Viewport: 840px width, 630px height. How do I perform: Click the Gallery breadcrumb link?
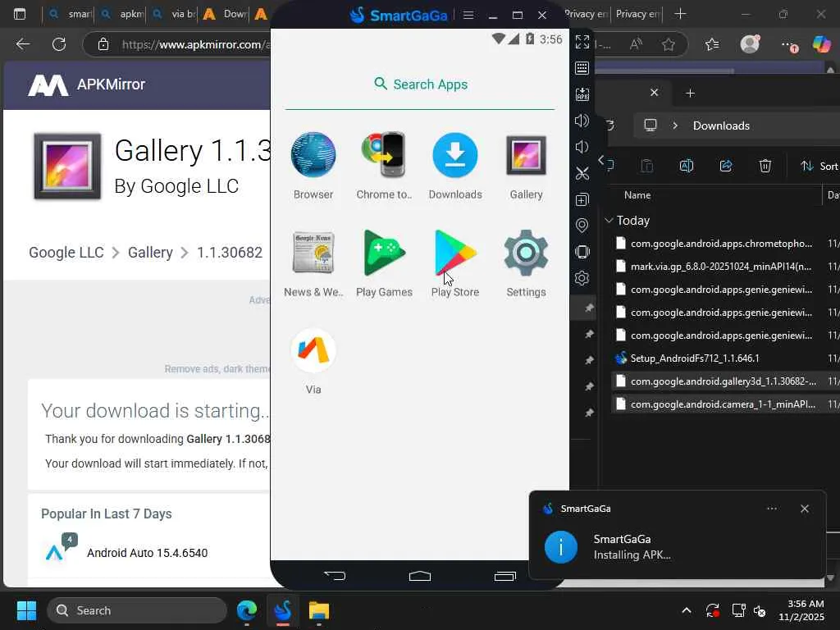click(x=150, y=253)
